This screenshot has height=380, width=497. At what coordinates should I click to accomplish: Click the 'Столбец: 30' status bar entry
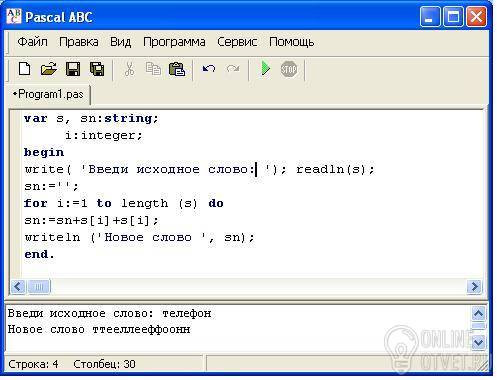pos(104,364)
